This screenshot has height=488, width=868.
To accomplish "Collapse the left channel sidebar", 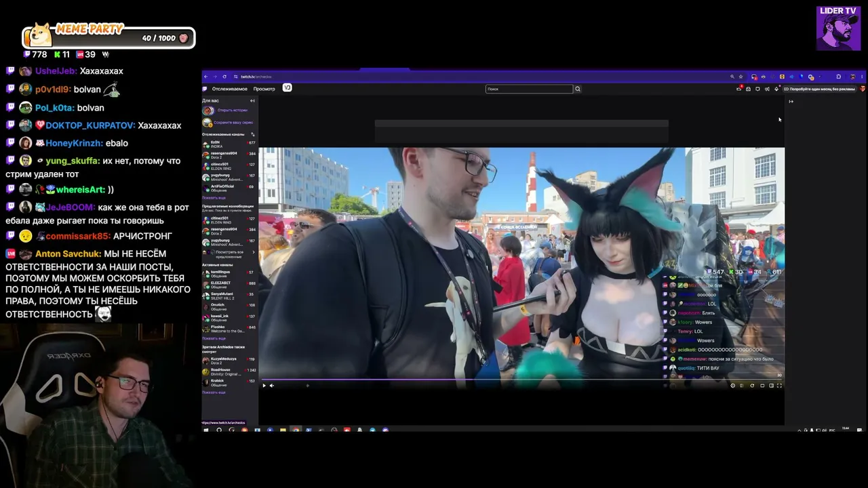I will point(252,101).
